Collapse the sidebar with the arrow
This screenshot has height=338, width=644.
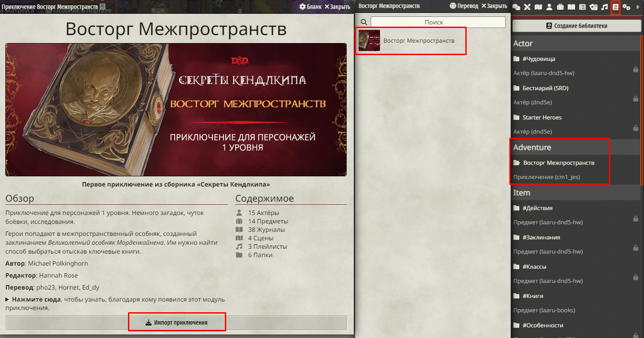click(x=638, y=7)
